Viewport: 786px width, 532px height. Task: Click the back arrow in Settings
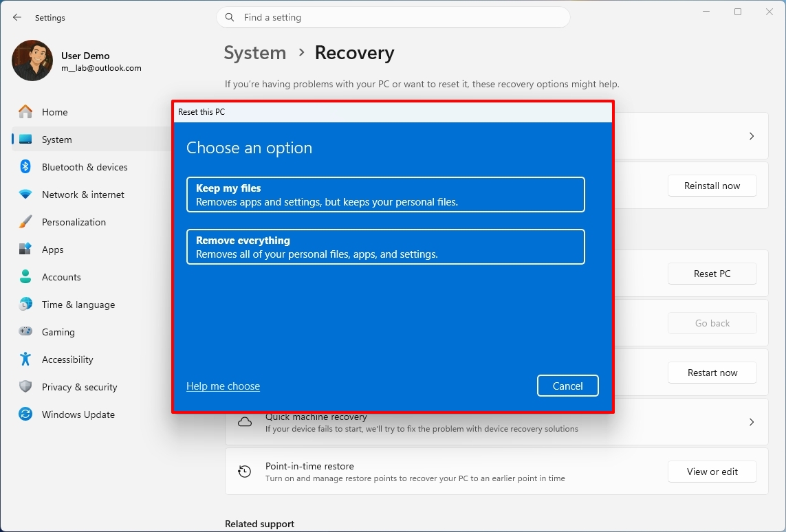coord(17,18)
